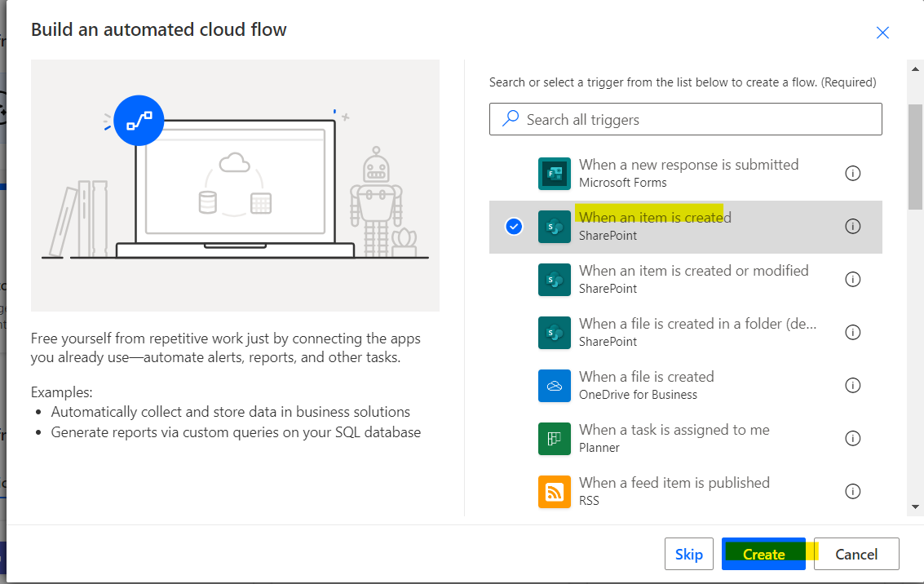924x584 pixels.
Task: Click the Cancel button
Action: pyautogui.click(x=856, y=554)
